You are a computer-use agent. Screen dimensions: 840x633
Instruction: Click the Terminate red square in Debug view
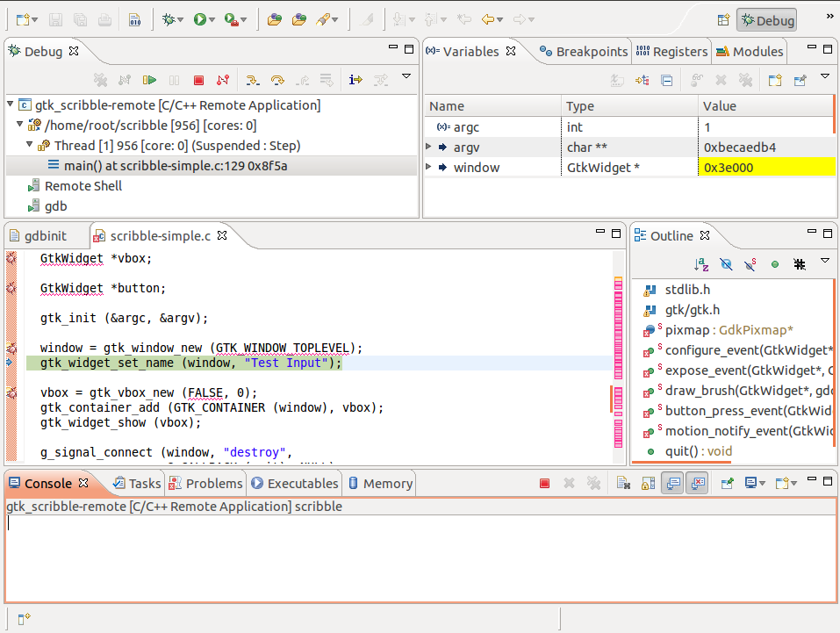[x=198, y=81]
